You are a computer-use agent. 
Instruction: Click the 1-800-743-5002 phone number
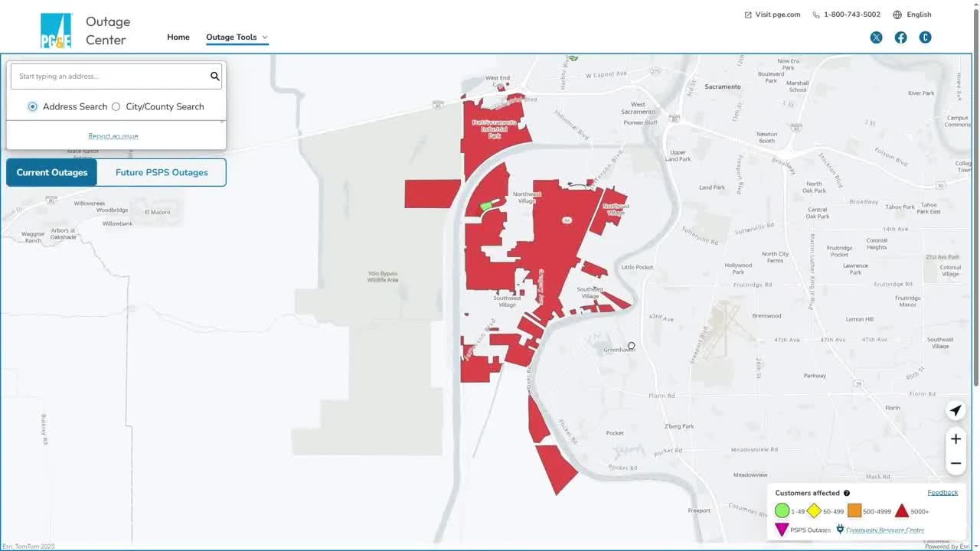point(852,15)
